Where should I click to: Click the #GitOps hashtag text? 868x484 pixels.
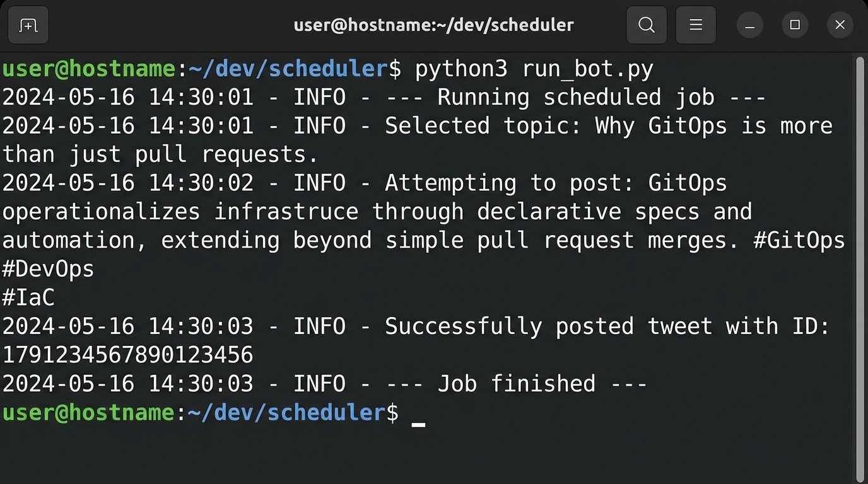(x=799, y=239)
